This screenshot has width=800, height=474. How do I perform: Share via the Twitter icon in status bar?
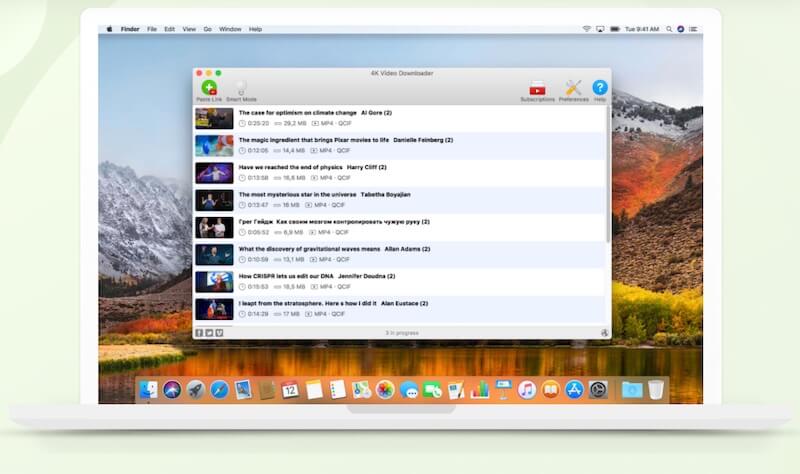(x=209, y=333)
